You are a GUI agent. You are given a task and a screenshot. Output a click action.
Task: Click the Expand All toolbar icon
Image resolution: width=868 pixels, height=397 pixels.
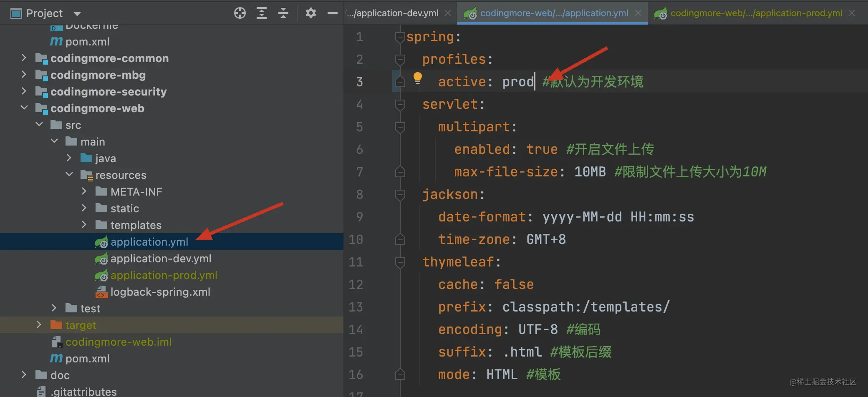tap(262, 13)
